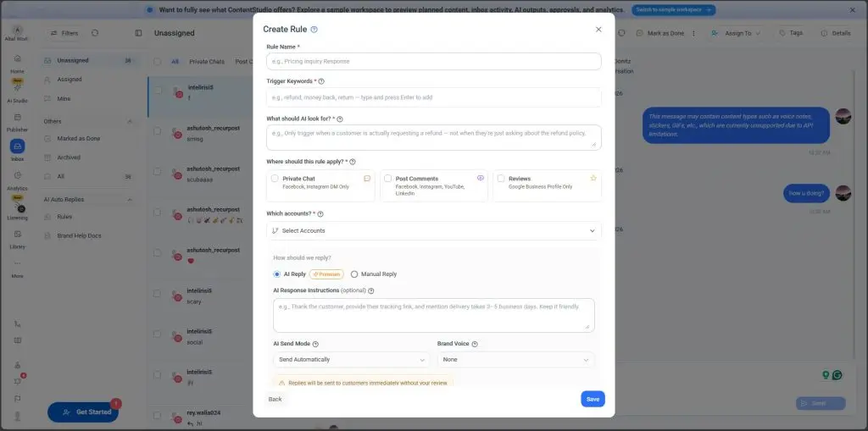Screen dimensions: 868x431
Task: Close the Create Rule dialog
Action: pos(598,30)
